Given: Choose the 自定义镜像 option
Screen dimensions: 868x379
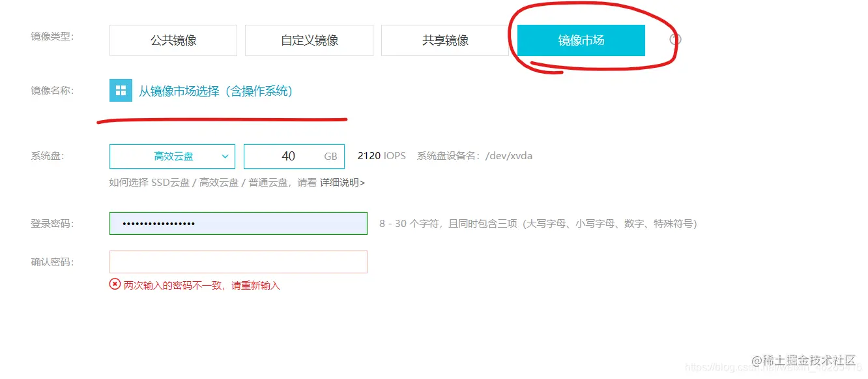Looking at the screenshot, I should [308, 40].
